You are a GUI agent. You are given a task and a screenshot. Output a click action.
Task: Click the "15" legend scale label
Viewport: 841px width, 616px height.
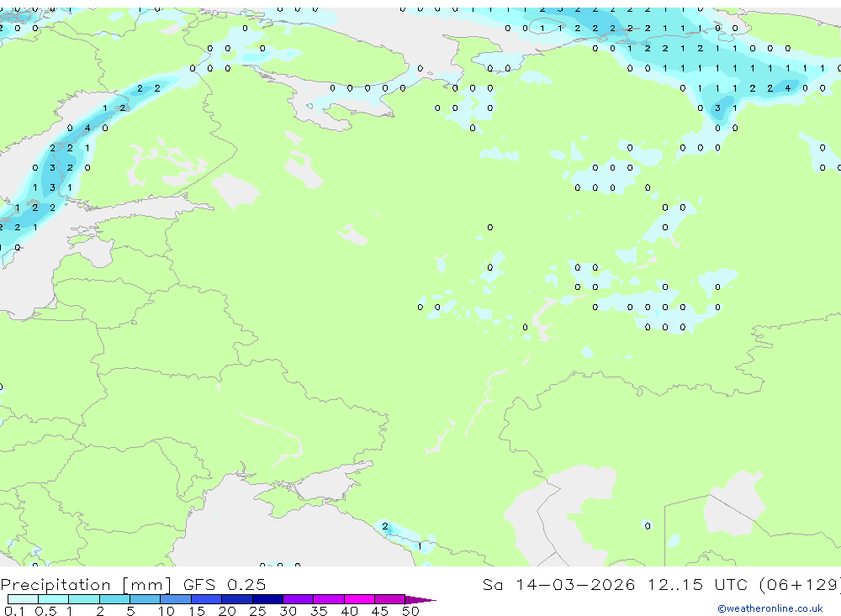tap(197, 611)
